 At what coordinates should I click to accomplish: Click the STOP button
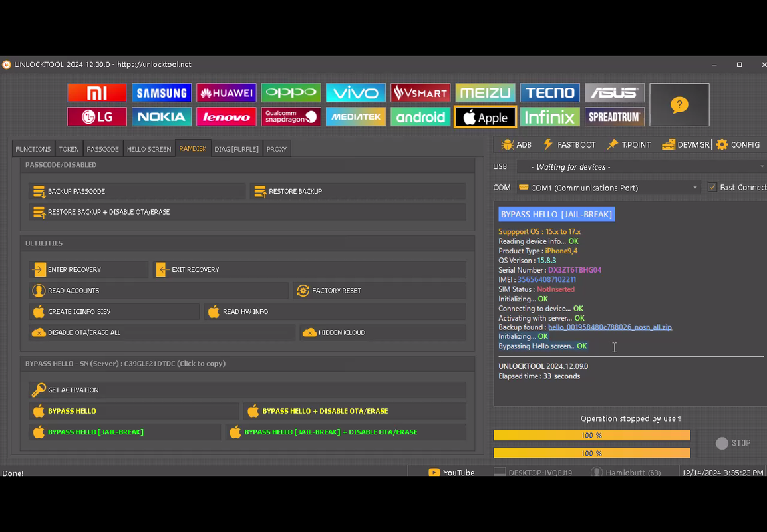click(733, 443)
